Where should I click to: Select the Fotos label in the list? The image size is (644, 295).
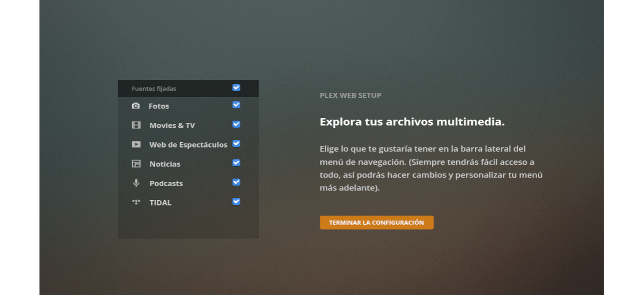[x=159, y=106]
